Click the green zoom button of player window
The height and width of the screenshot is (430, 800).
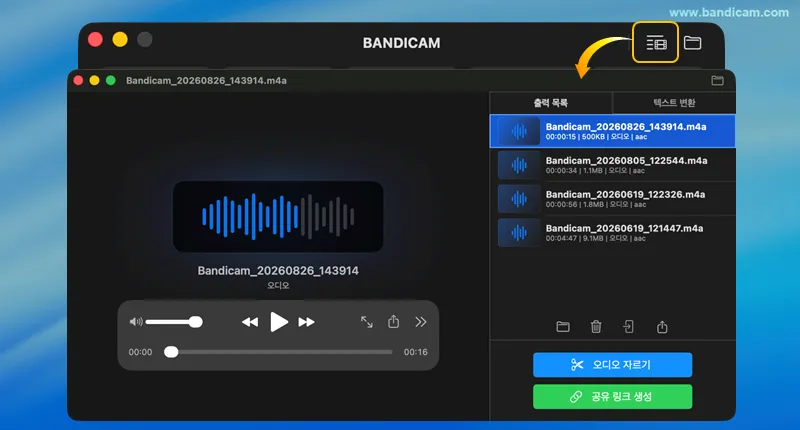[x=111, y=81]
